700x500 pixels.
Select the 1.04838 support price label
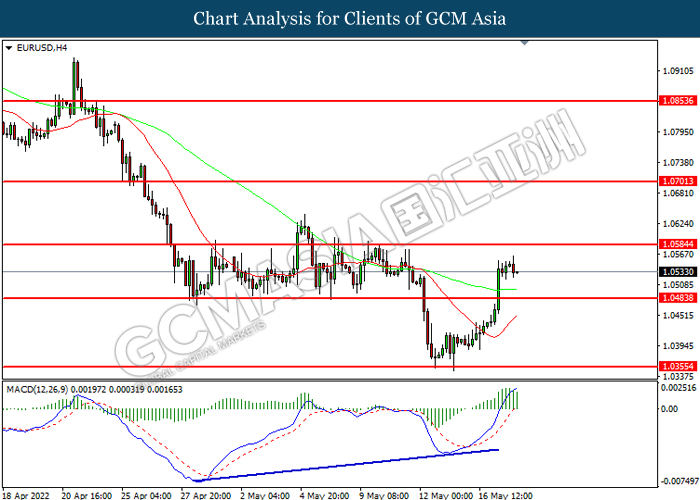click(678, 298)
